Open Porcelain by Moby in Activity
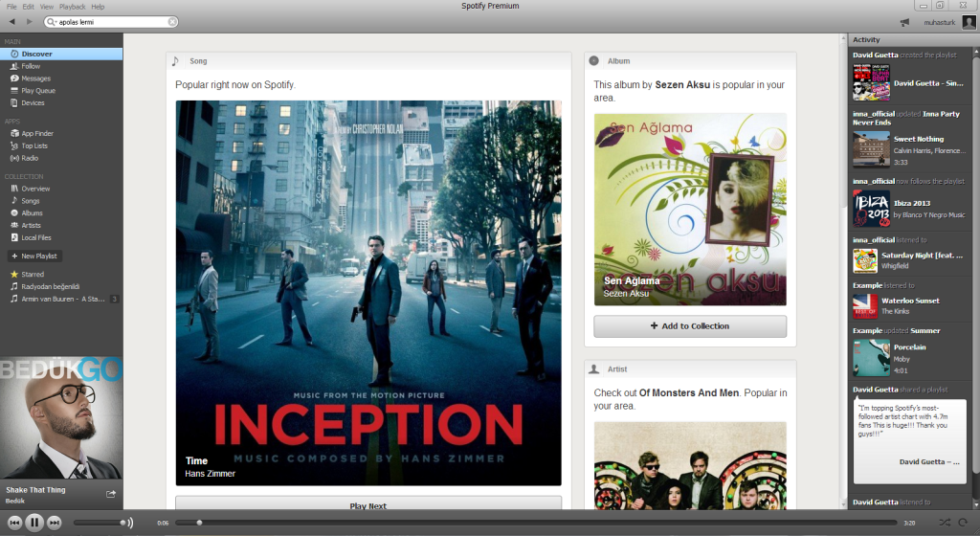Viewport: 980px width, 536px height. pos(909,347)
